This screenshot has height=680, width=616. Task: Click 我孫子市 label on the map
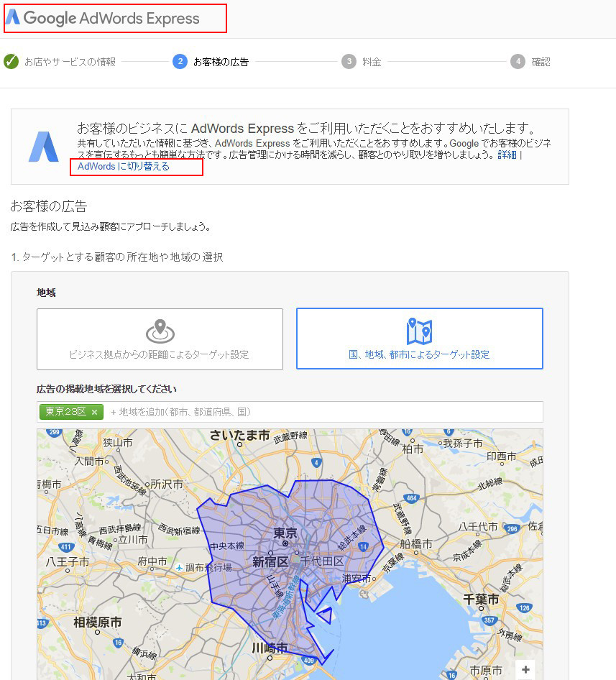[x=463, y=444]
